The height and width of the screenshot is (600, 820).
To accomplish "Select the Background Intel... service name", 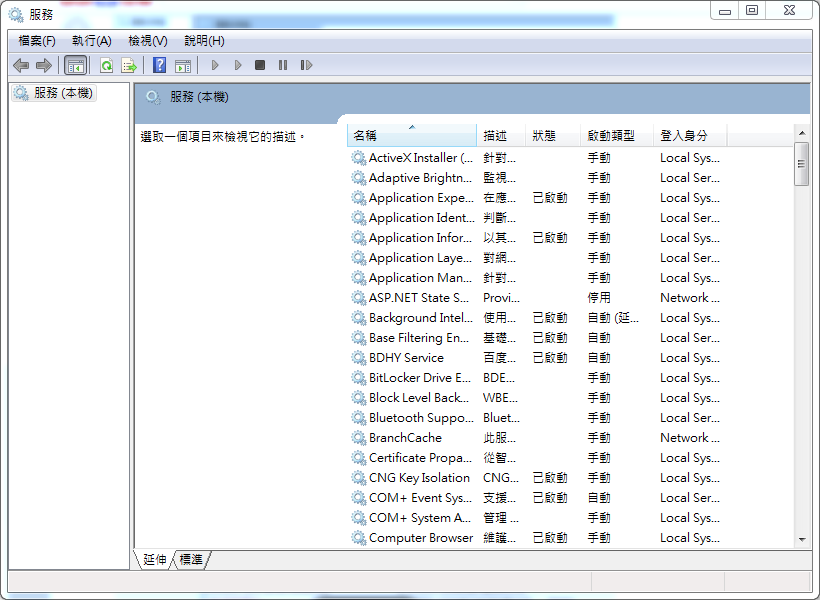I will click(420, 318).
